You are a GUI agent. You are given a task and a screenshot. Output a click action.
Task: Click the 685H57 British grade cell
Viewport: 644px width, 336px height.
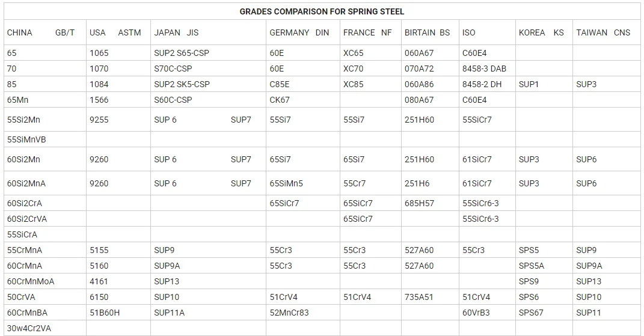point(430,203)
